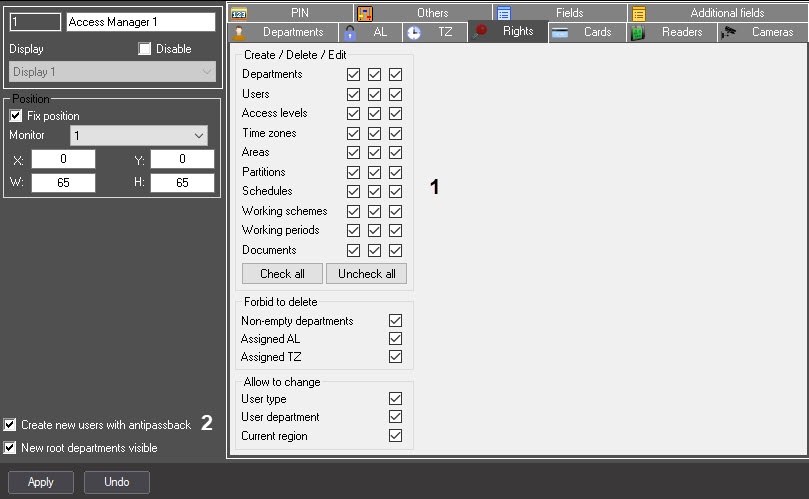
Task: Click the Rights red pin icon
Action: point(480,31)
